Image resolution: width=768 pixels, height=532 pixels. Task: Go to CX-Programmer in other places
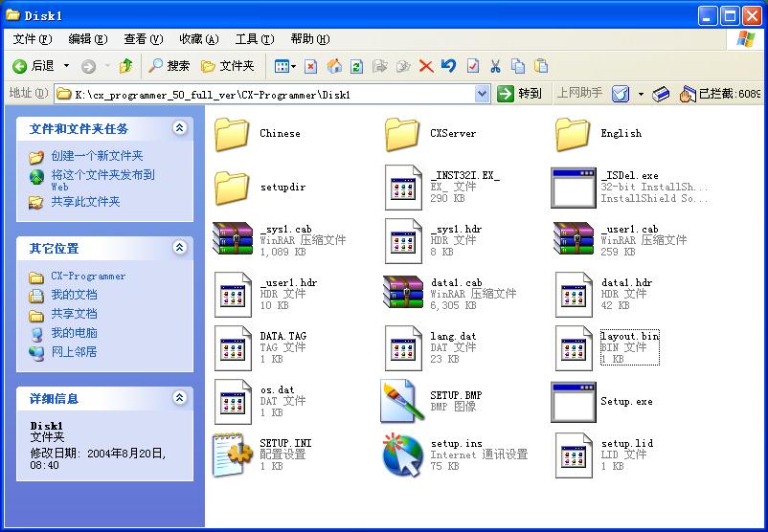click(88, 276)
